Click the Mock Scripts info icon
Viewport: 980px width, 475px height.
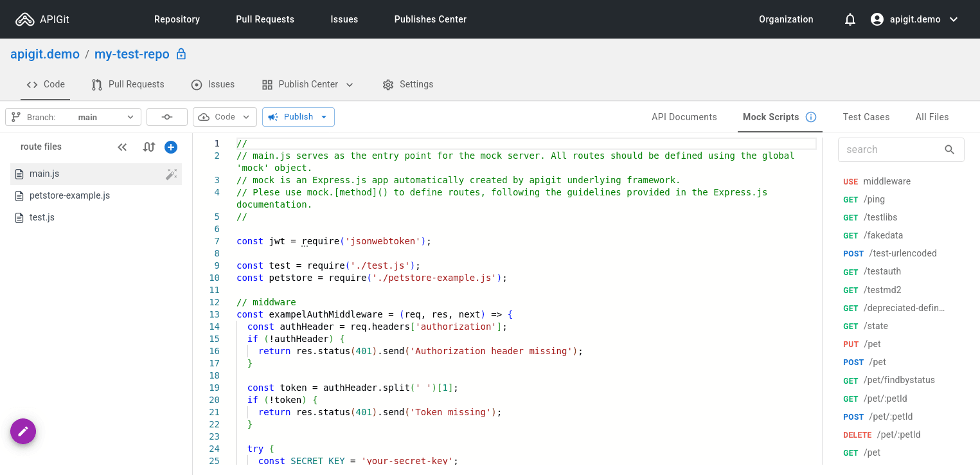(811, 117)
